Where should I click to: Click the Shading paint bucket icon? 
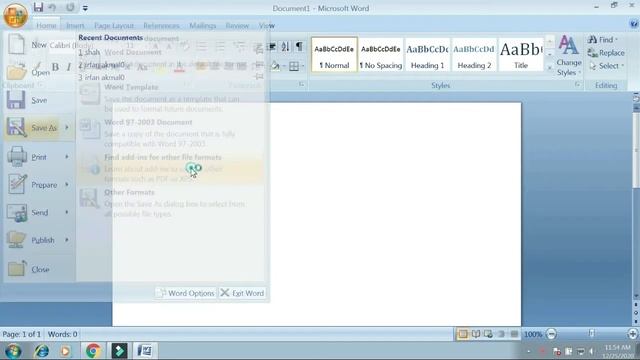(275, 66)
